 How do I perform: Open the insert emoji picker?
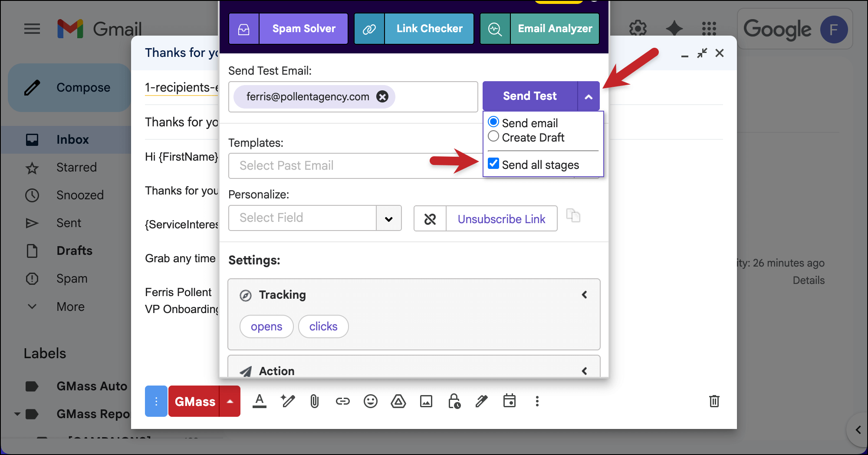click(x=370, y=401)
